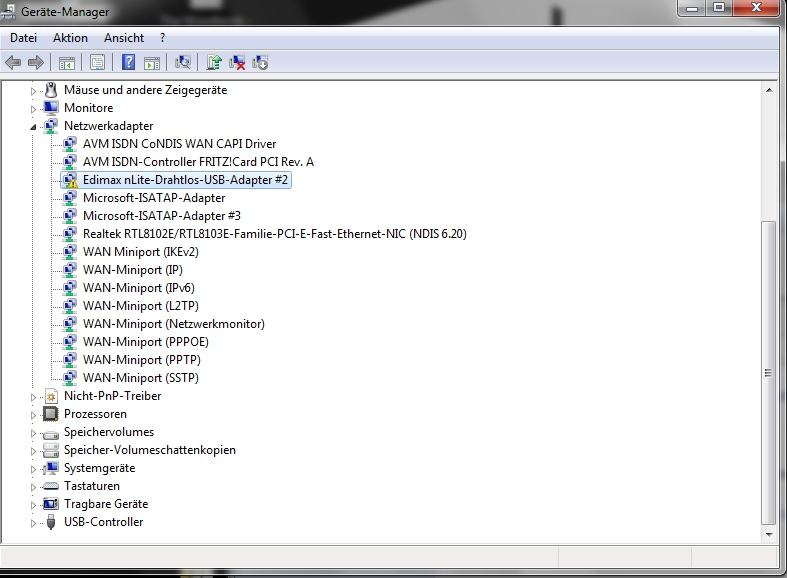This screenshot has width=787, height=578.
Task: Open the Aktion menu
Action: 70,38
